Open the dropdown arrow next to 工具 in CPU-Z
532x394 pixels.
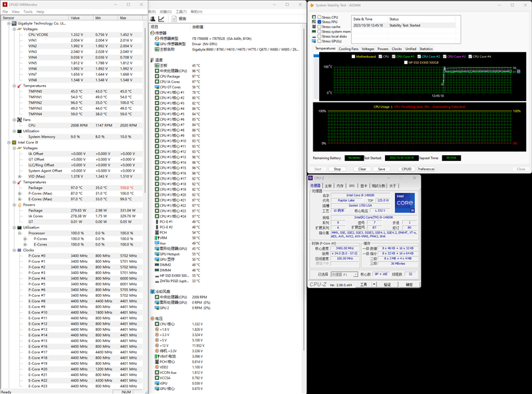pos(374,284)
